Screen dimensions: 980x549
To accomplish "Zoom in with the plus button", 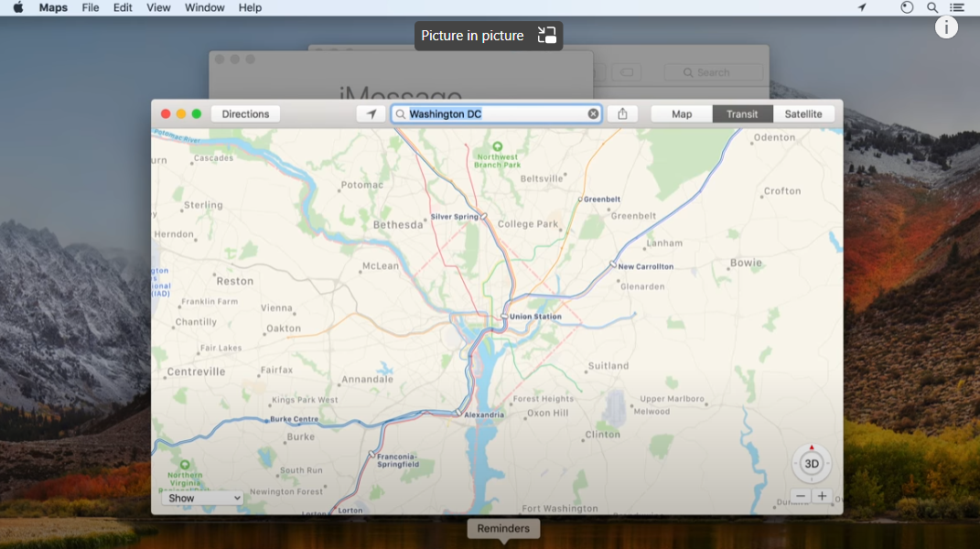I will (x=822, y=496).
